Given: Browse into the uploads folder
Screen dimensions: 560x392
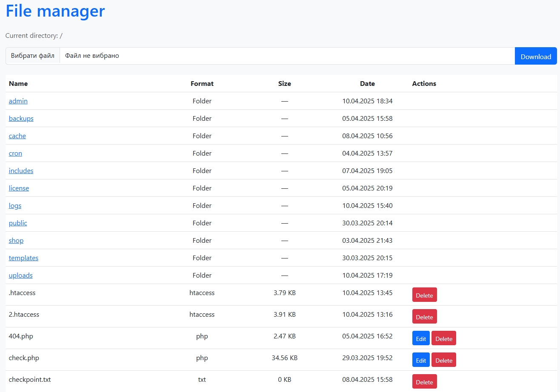Looking at the screenshot, I should tap(20, 276).
